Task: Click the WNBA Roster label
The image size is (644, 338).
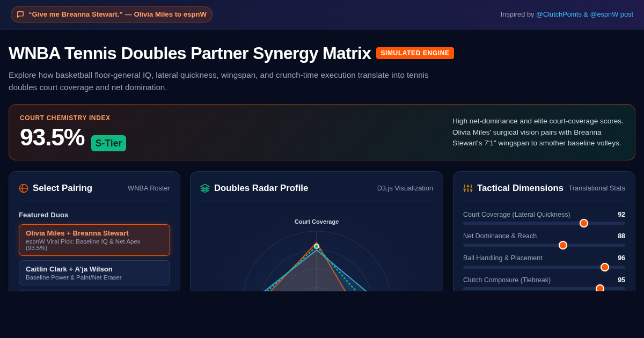Action: tap(149, 188)
